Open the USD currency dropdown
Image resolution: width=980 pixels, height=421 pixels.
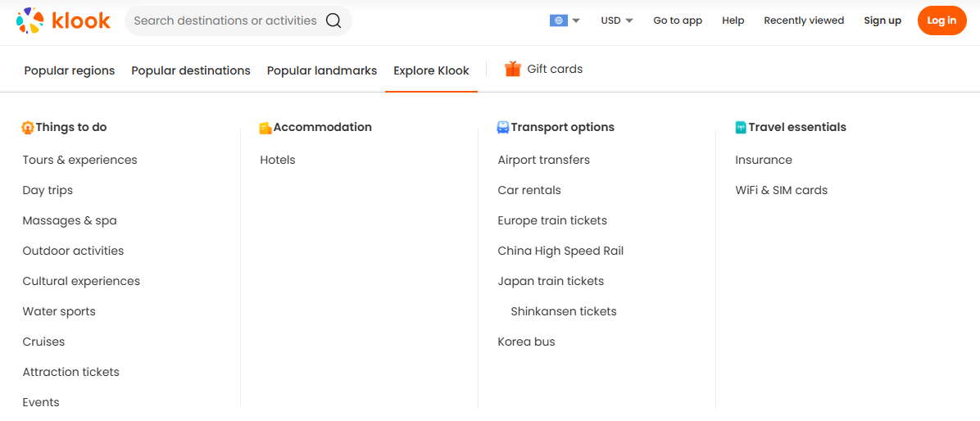pyautogui.click(x=617, y=20)
